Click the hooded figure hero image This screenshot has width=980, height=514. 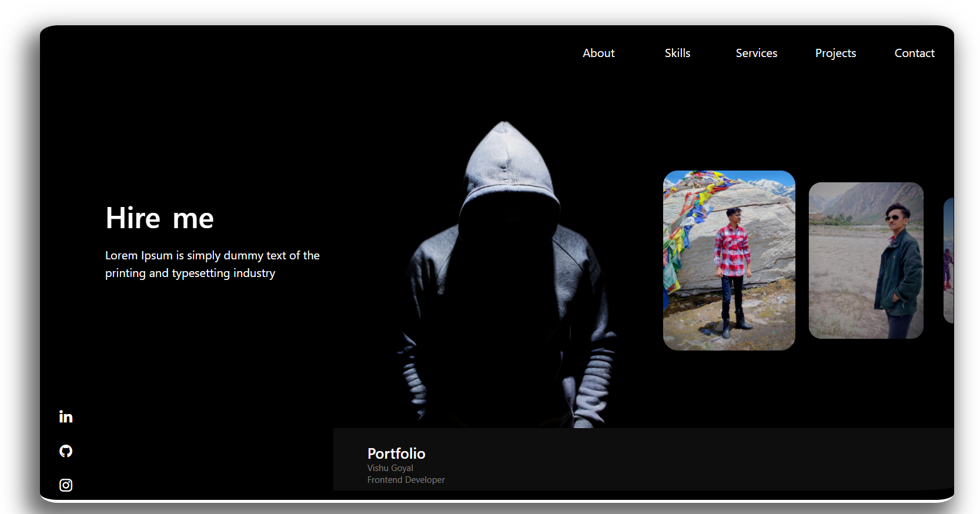tap(507, 274)
